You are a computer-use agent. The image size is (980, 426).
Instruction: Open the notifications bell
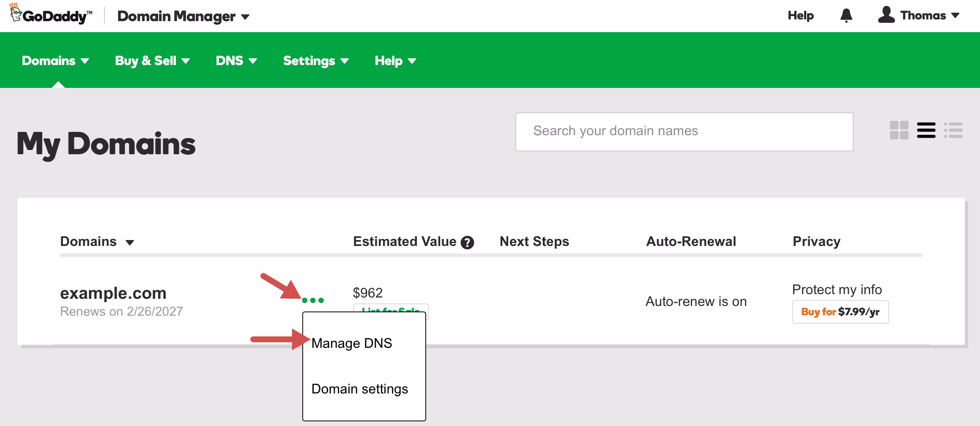846,16
